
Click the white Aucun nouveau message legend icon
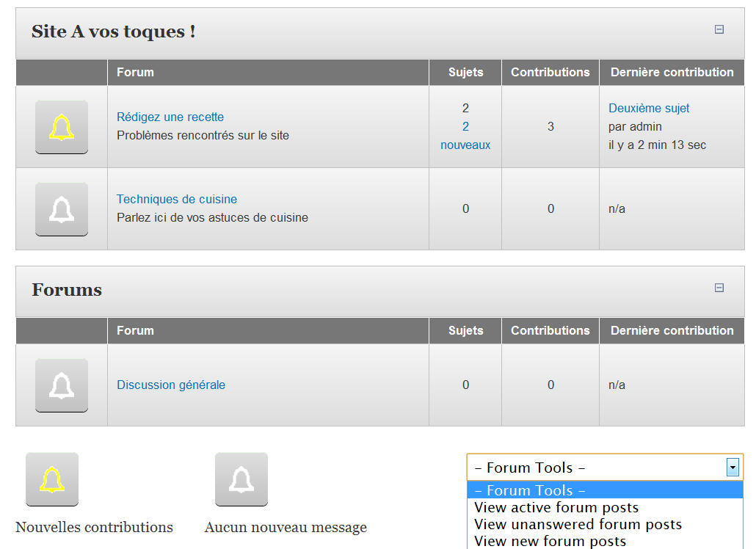point(241,479)
